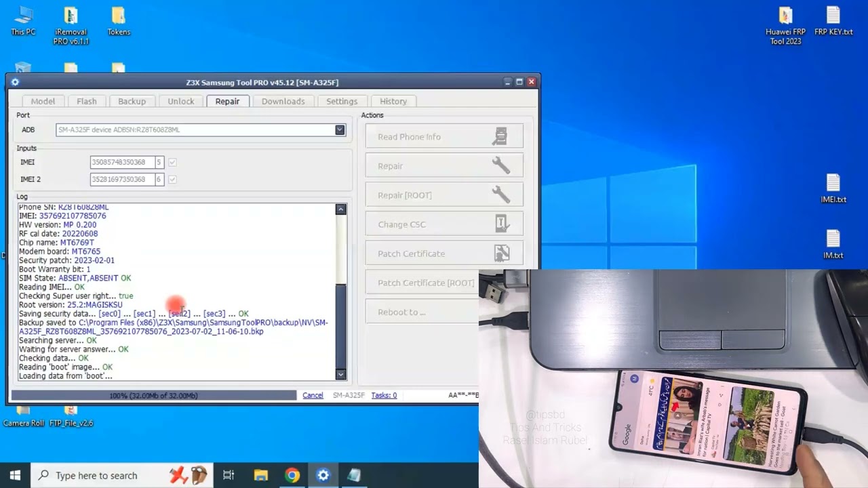Open FTP_File_v2.6 desktop icon
Viewport: 868px width, 488px height.
point(71,418)
